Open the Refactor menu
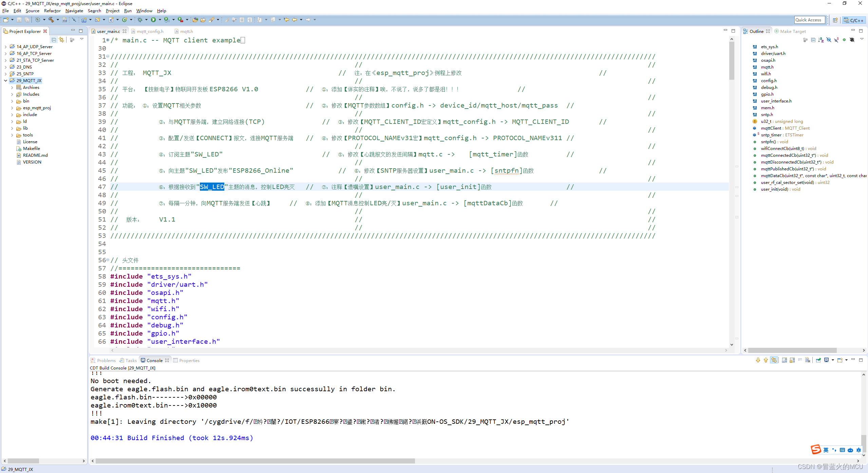The image size is (868, 473). coord(52,11)
